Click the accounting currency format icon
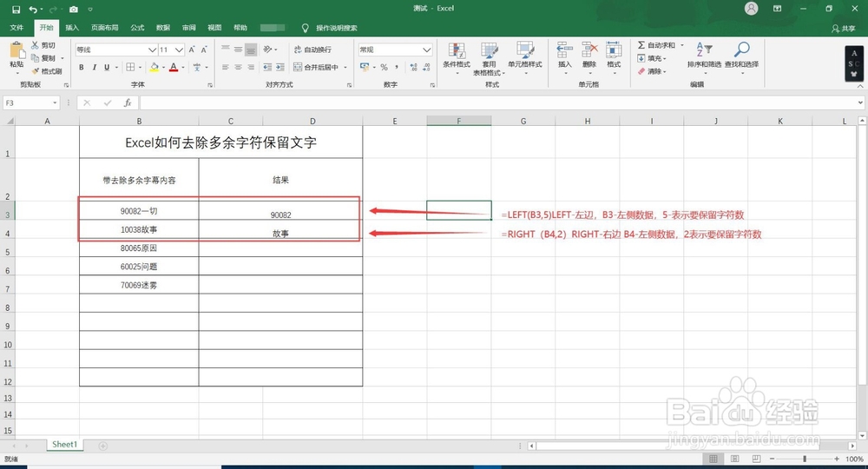 pos(365,67)
